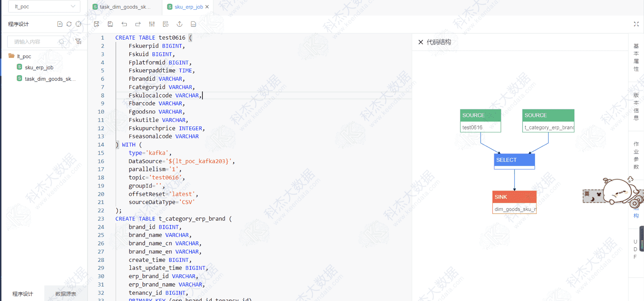Click the save floppy disk icon
This screenshot has height=301, width=644.
[110, 24]
